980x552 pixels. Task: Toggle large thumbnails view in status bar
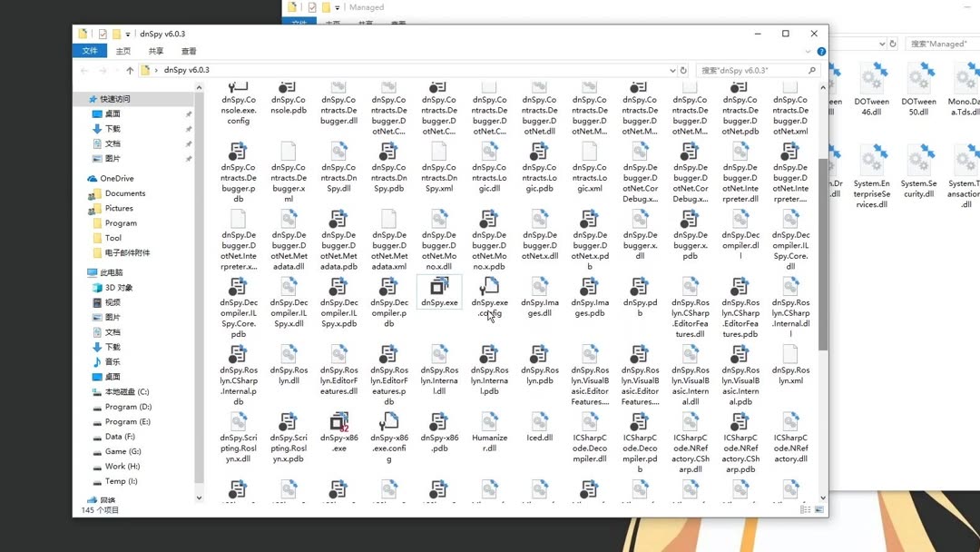coord(816,508)
